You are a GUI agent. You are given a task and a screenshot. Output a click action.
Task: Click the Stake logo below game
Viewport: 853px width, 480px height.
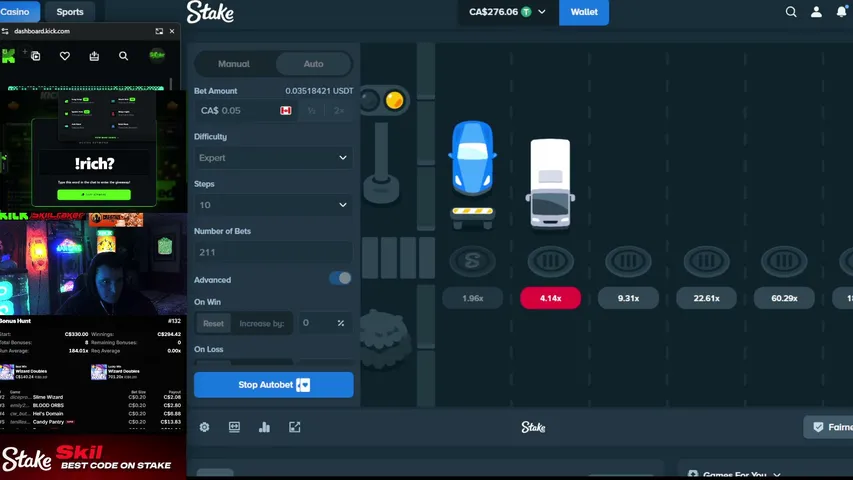(x=533, y=427)
